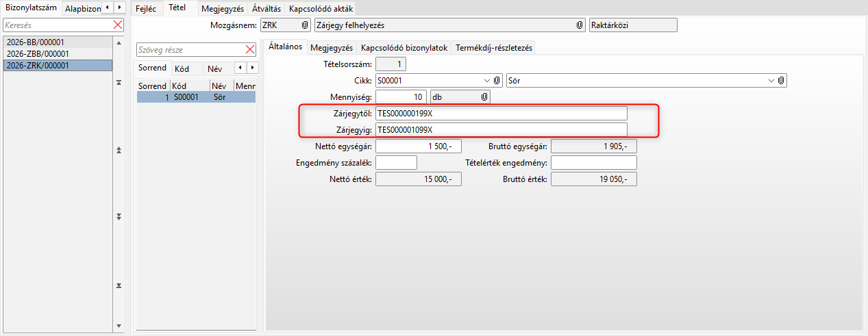The width and height of the screenshot is (868, 336).
Task: Select the S00001 Sör item row
Action: tap(196, 97)
